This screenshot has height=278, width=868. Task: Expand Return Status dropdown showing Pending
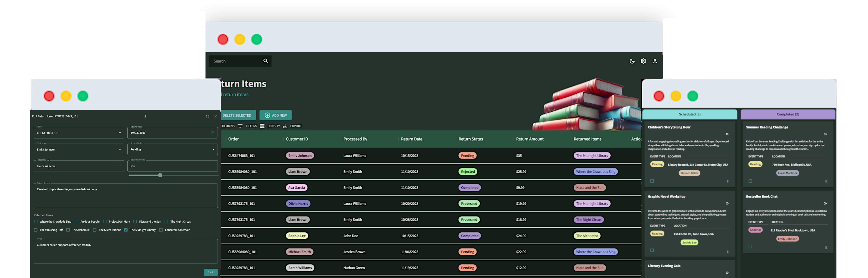(173, 149)
